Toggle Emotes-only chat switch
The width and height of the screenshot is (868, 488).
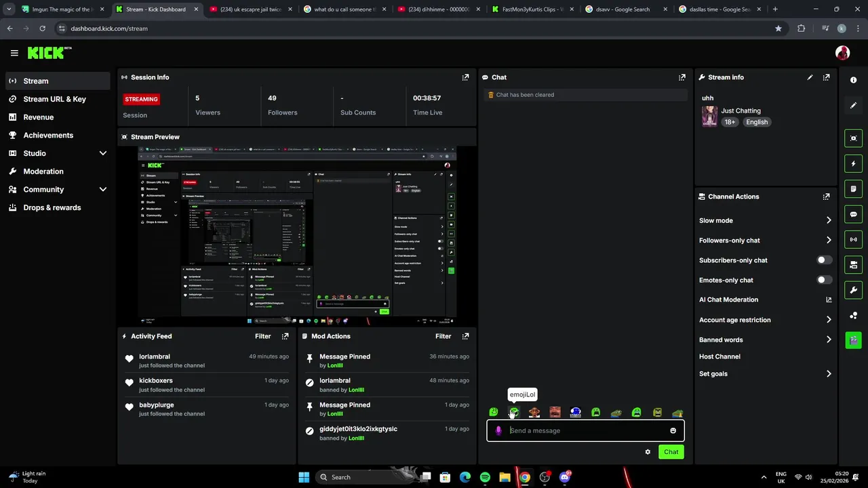coord(824,280)
